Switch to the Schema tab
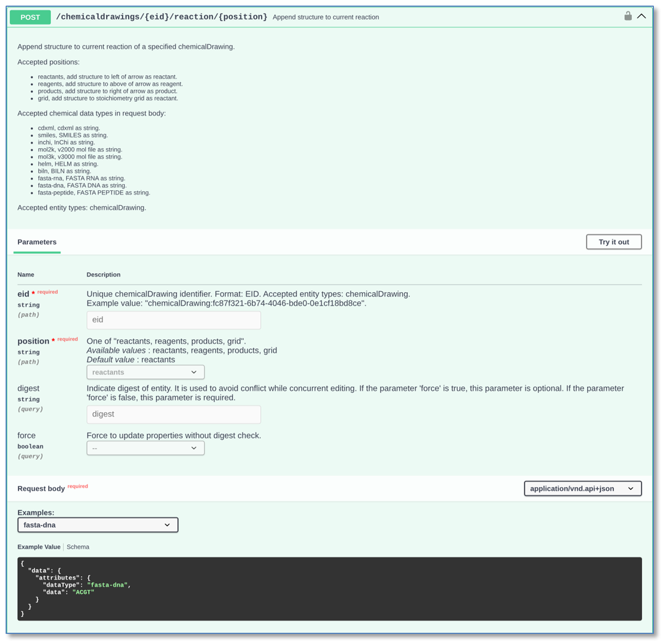This screenshot has width=664, height=644. pos(78,547)
